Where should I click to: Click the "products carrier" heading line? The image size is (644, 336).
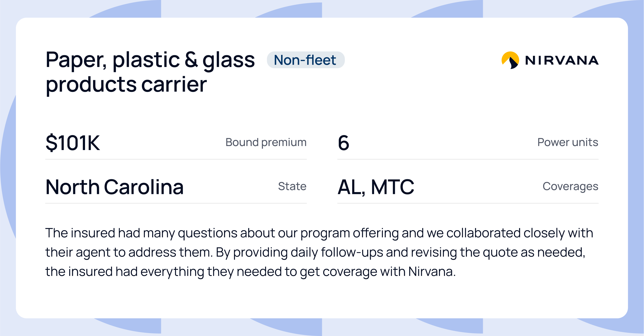pos(126,84)
